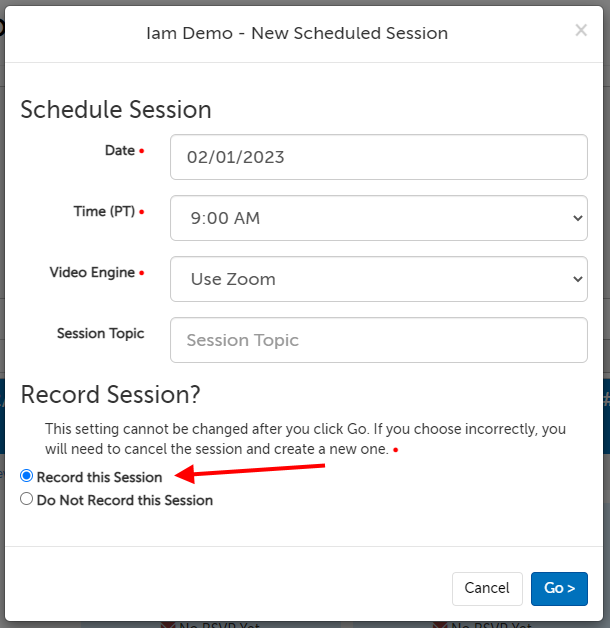
Task: Click the 'Record Session?' heading
Action: (110, 393)
